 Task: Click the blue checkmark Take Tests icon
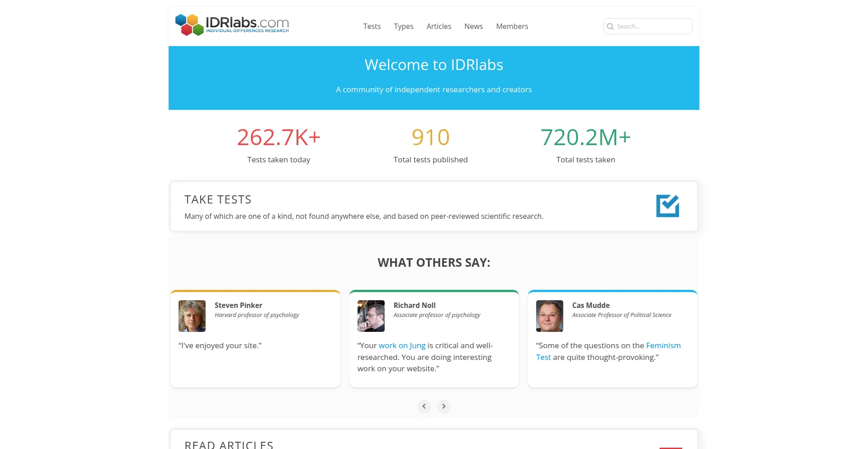tap(668, 206)
